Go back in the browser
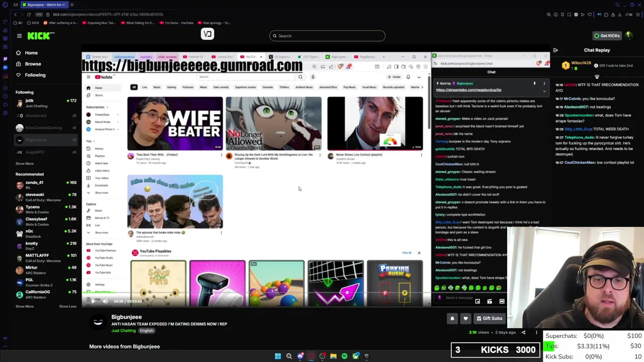Image resolution: width=644 pixels, height=362 pixels. 15,15
